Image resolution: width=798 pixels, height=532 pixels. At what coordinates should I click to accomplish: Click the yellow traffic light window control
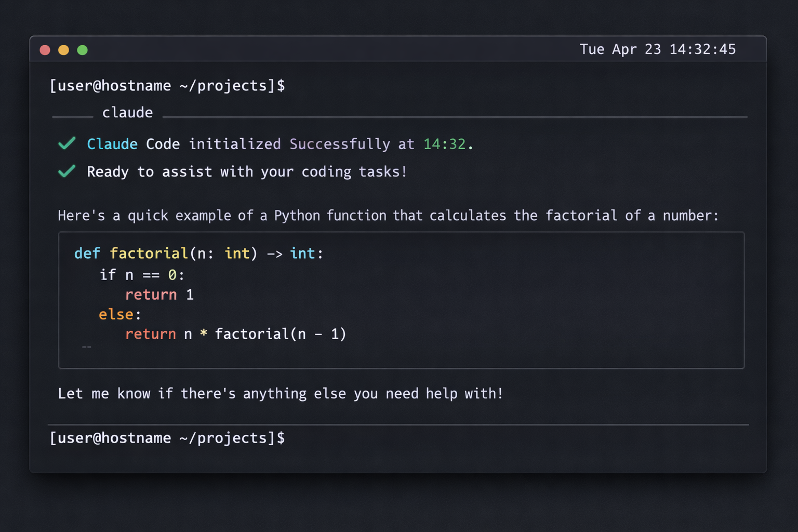click(63, 50)
